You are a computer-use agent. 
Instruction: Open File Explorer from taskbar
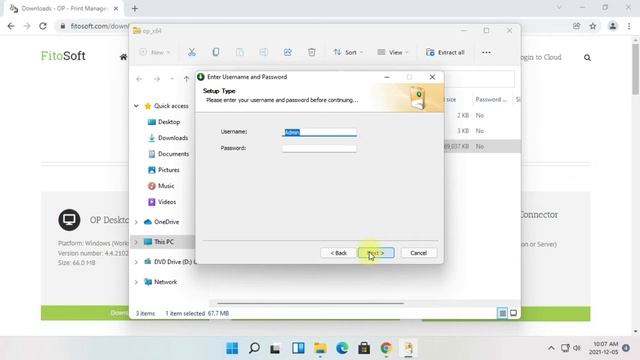tap(320, 348)
